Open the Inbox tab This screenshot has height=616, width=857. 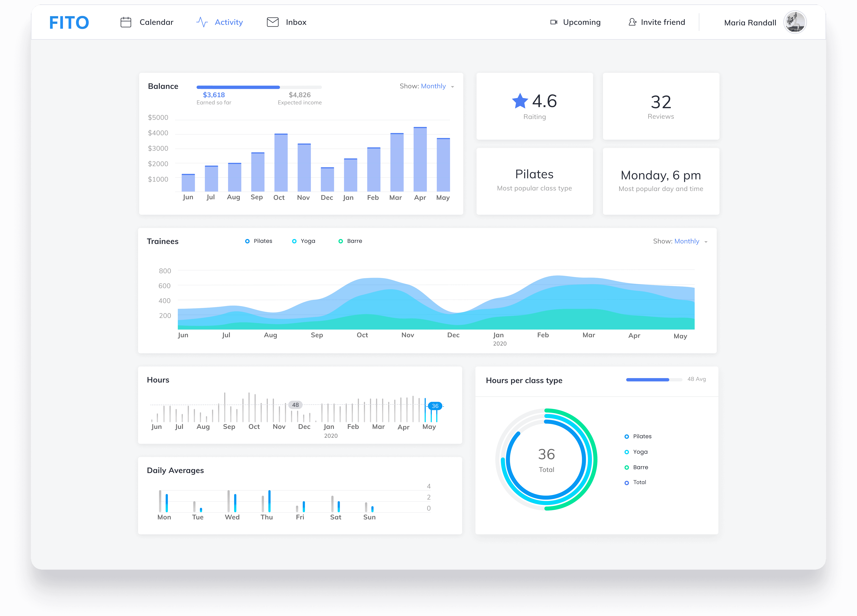pyautogui.click(x=286, y=22)
